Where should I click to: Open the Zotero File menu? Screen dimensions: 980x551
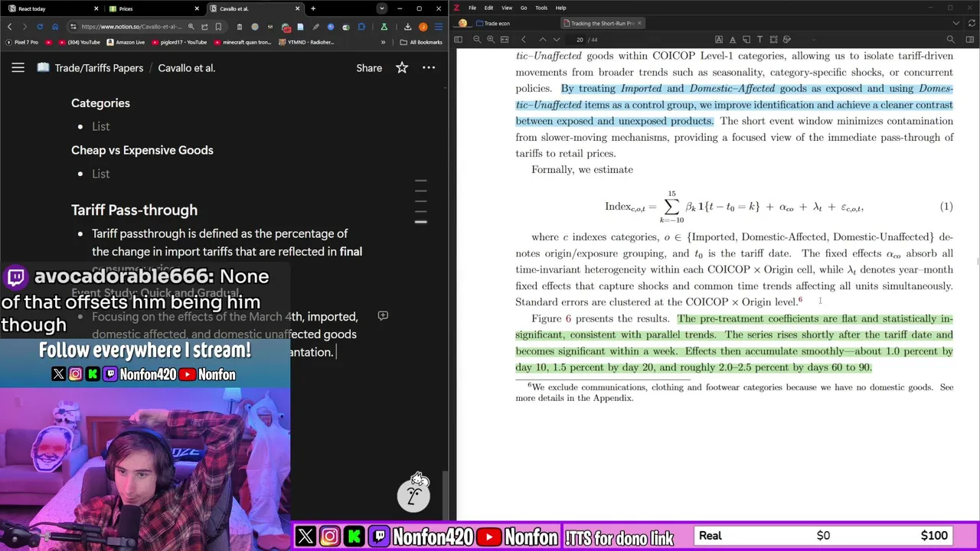pos(472,8)
